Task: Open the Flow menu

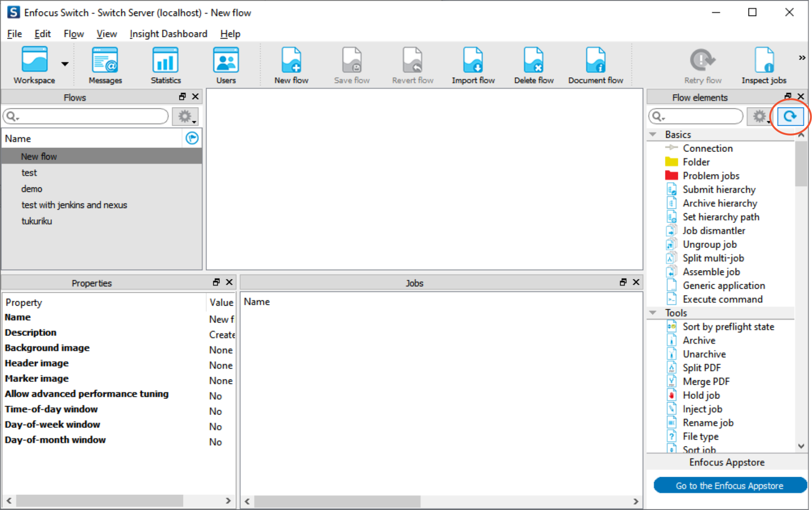Action: coord(73,34)
